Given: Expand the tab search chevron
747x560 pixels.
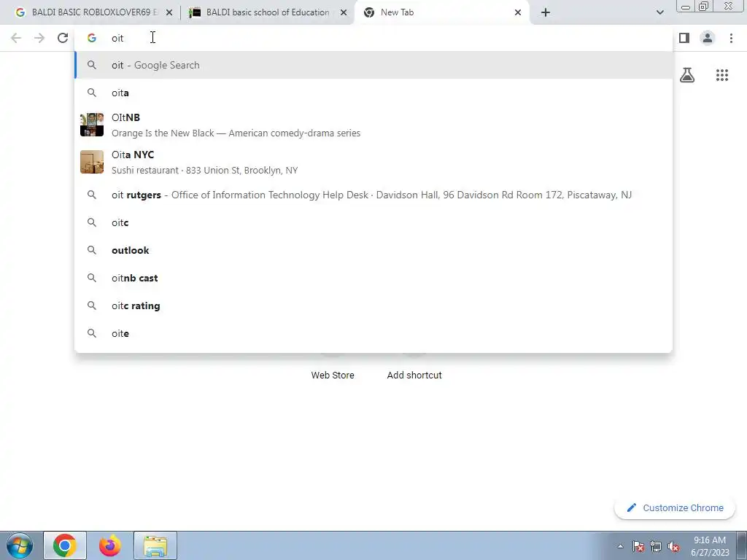Looking at the screenshot, I should 659,12.
